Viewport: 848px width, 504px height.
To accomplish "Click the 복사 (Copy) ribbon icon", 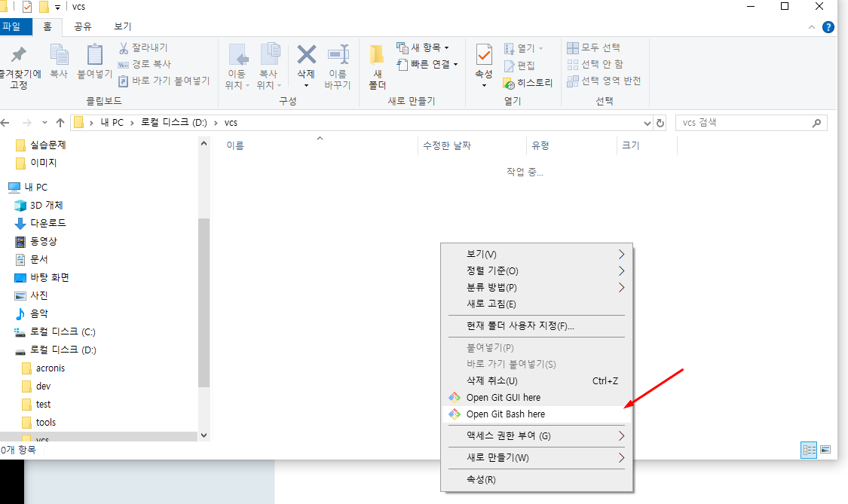I will pyautogui.click(x=59, y=62).
